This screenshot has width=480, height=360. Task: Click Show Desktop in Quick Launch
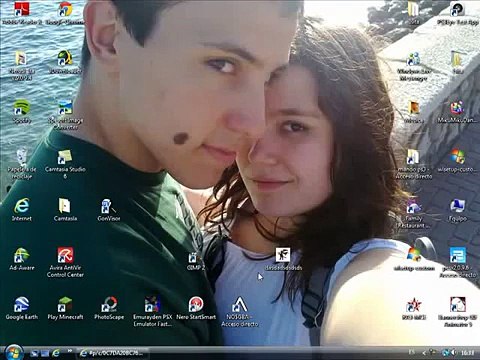click(34, 353)
